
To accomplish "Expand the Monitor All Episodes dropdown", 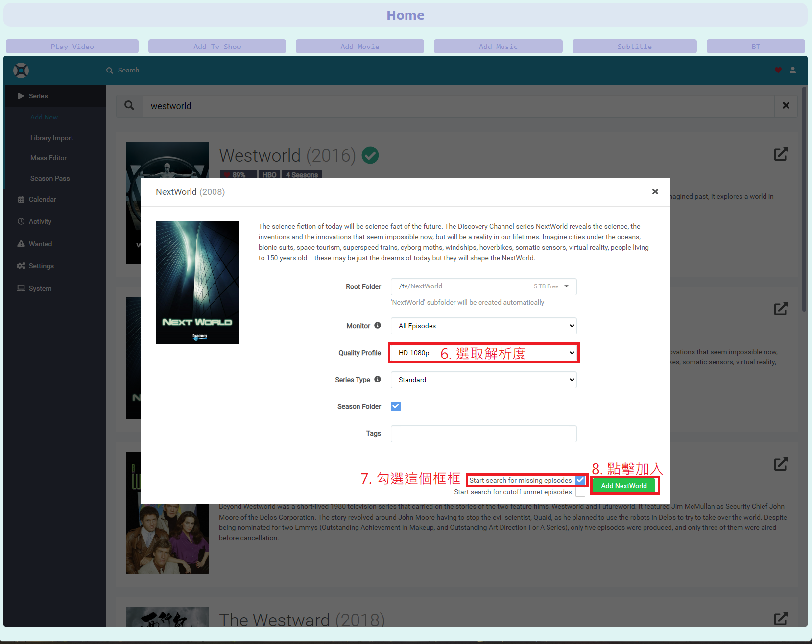I will click(x=483, y=326).
